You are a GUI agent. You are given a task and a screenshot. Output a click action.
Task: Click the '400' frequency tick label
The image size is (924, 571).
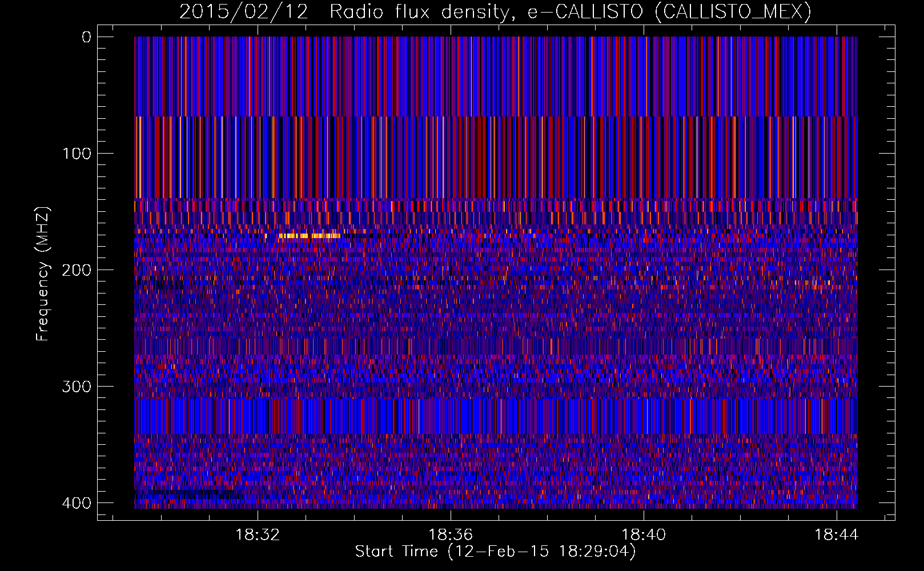pos(77,503)
